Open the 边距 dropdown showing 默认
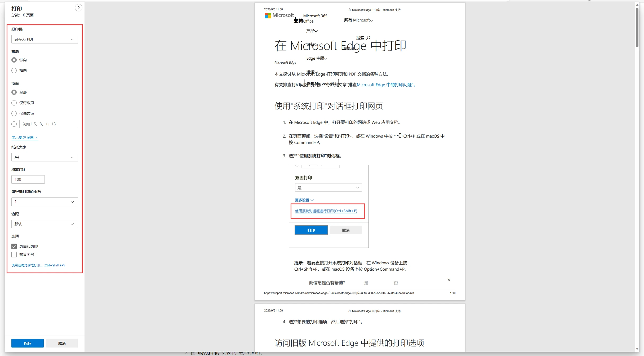644x356 pixels. pos(45,224)
